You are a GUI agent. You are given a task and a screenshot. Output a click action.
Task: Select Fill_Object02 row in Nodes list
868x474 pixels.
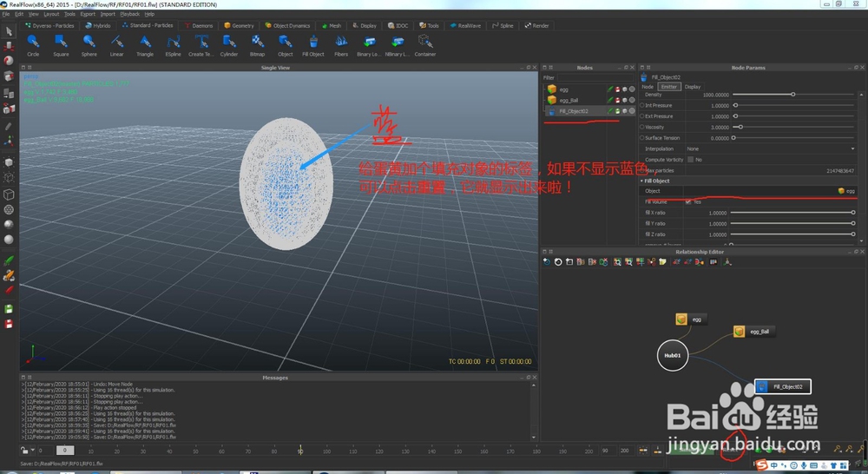589,111
